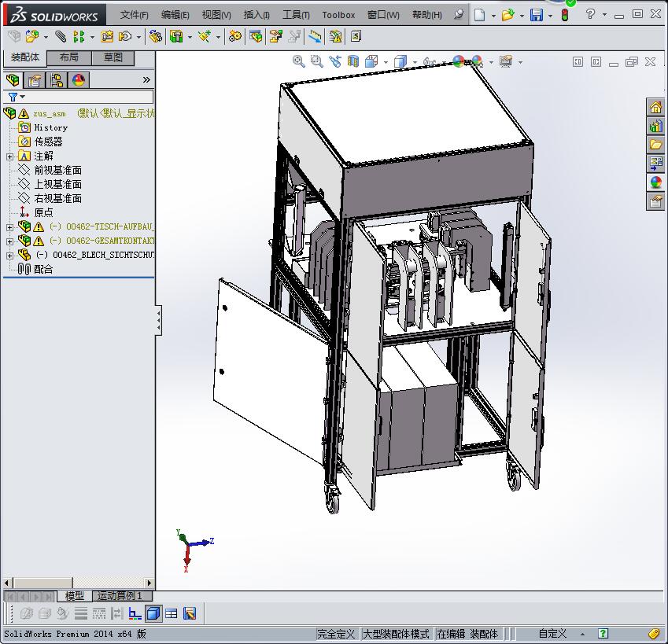668x644 pixels.
Task: Open the 视图(V) View menu
Action: (x=216, y=15)
